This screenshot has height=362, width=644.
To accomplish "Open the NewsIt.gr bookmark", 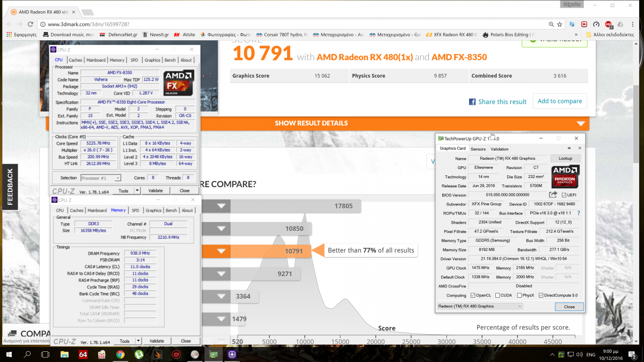I will point(155,34).
